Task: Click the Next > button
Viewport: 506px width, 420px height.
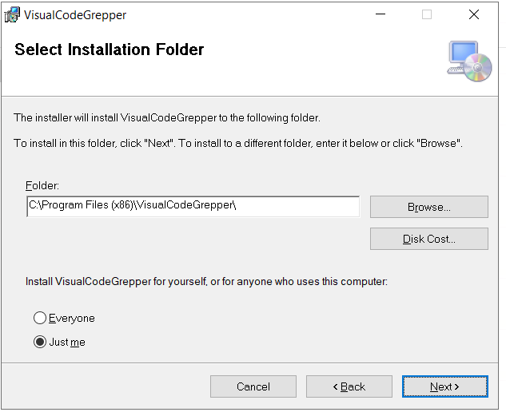Action: point(444,386)
